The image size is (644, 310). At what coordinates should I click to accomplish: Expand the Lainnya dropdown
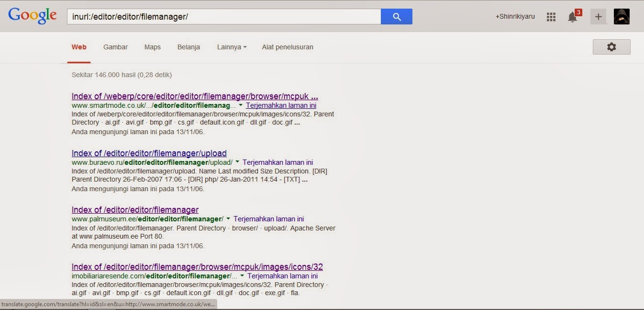tap(232, 47)
